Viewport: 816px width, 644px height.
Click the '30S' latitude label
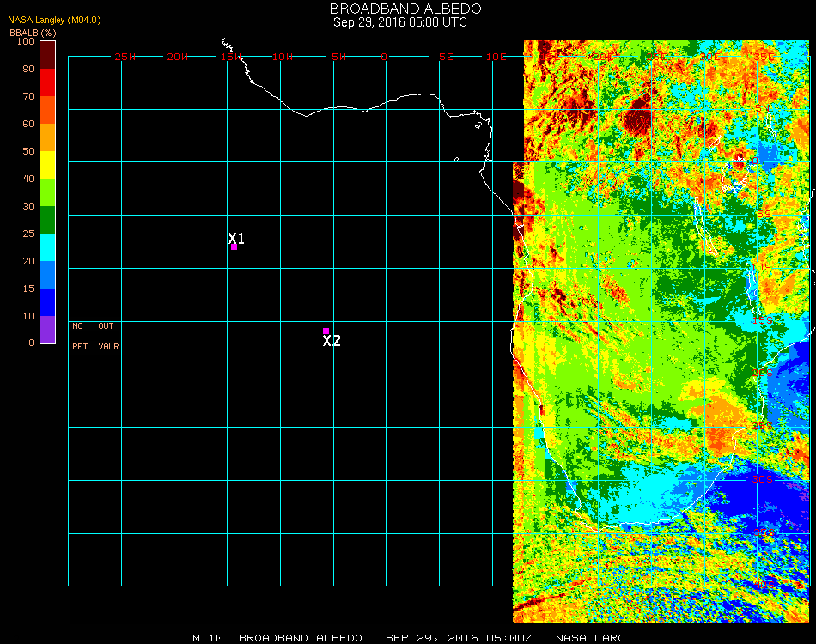point(762,479)
